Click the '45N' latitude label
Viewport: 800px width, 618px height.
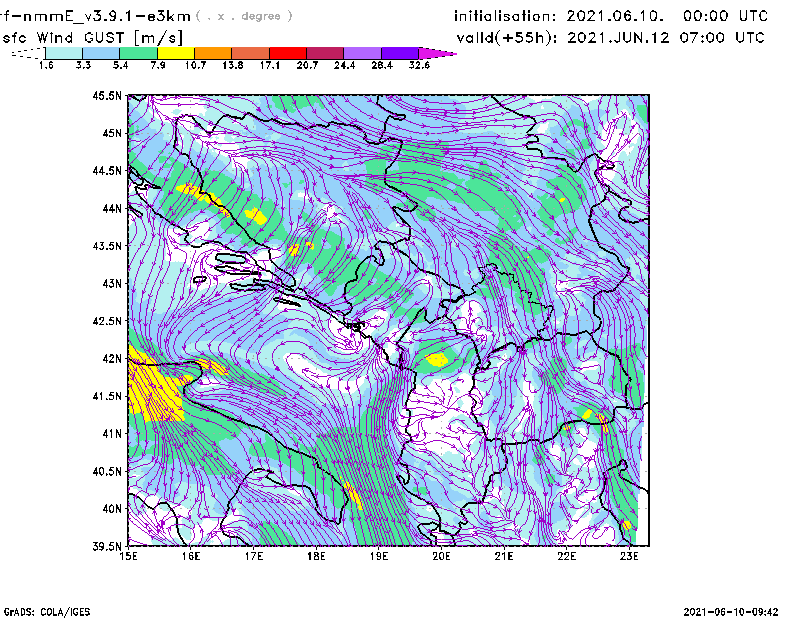click(x=112, y=133)
